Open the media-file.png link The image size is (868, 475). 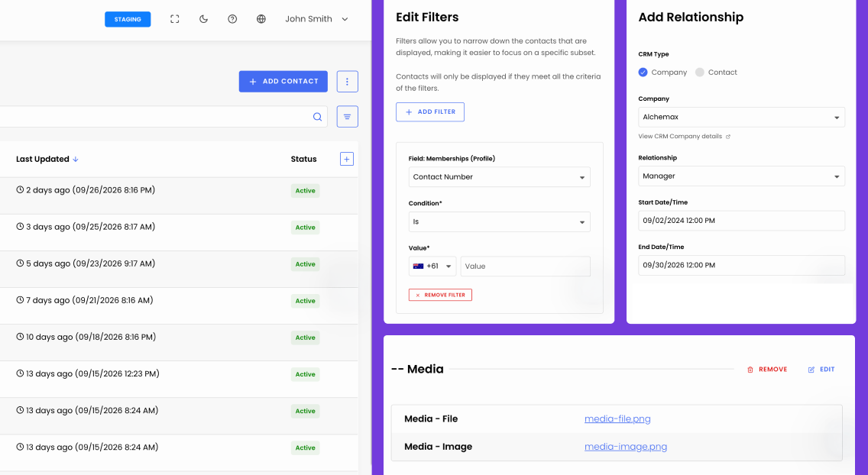617,418
